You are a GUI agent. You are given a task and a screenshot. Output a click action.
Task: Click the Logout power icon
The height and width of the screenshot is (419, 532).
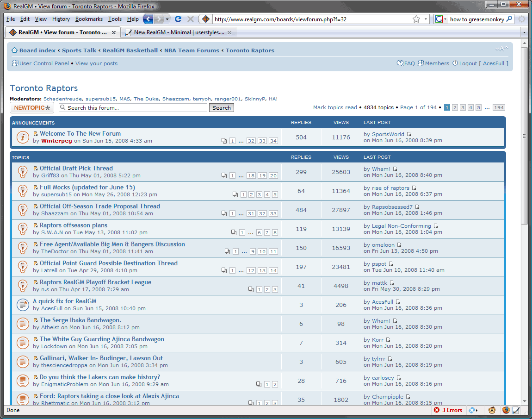pos(455,63)
